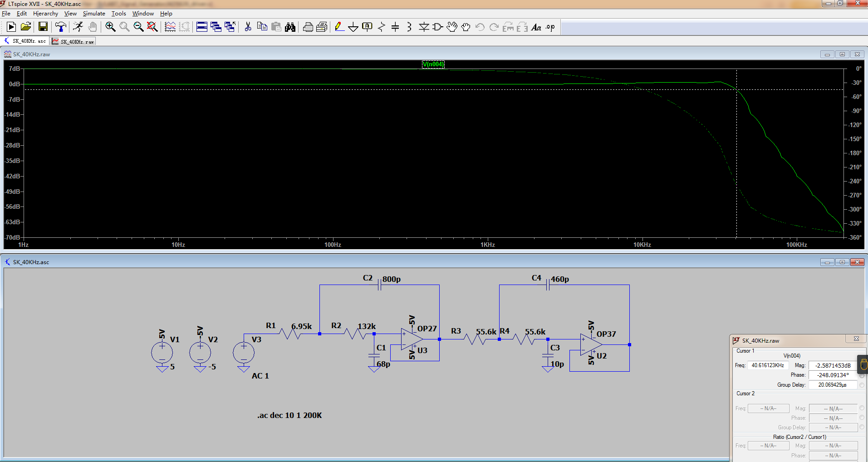Click the Halt simulation running-man icon
Viewport: 868px width, 462px height.
pos(78,27)
